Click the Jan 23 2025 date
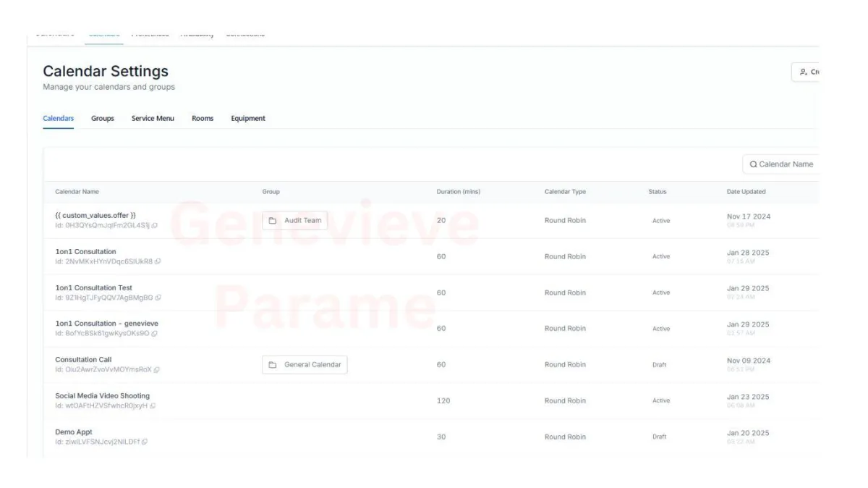Screen dimensions: 868x488 click(748, 397)
